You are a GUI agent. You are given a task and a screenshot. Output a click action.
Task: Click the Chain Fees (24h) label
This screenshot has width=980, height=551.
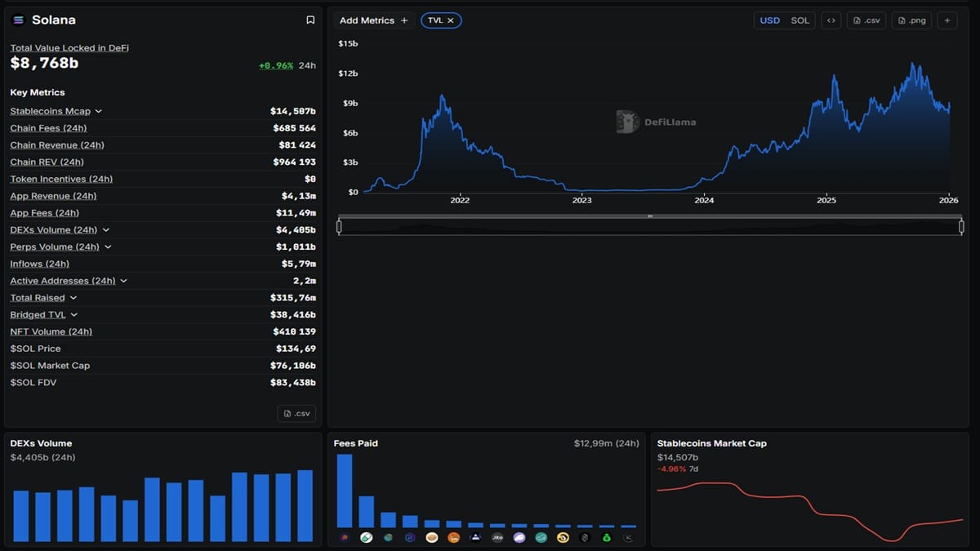[48, 128]
